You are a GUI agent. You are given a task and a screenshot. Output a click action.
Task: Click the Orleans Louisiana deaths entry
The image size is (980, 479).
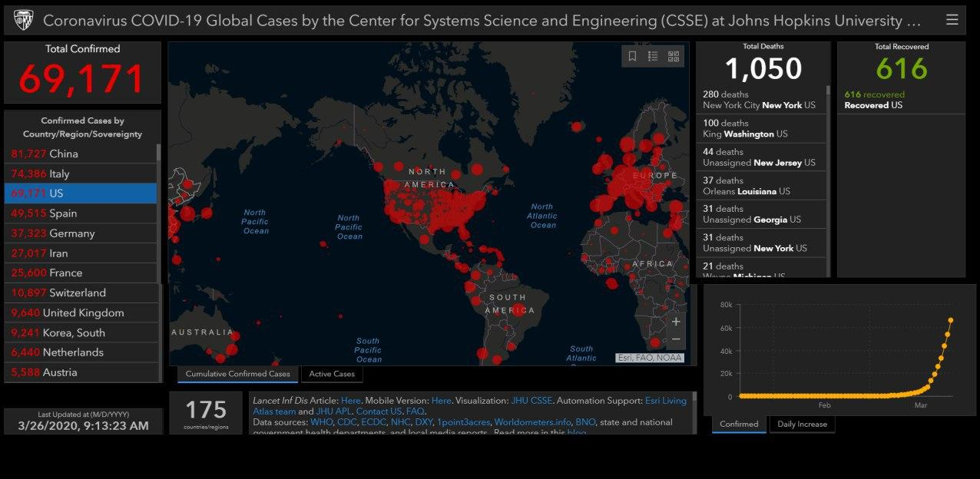761,186
